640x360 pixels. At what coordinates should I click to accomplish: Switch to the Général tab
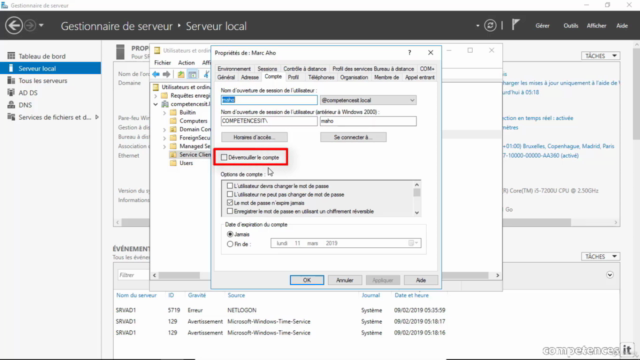pos(226,78)
